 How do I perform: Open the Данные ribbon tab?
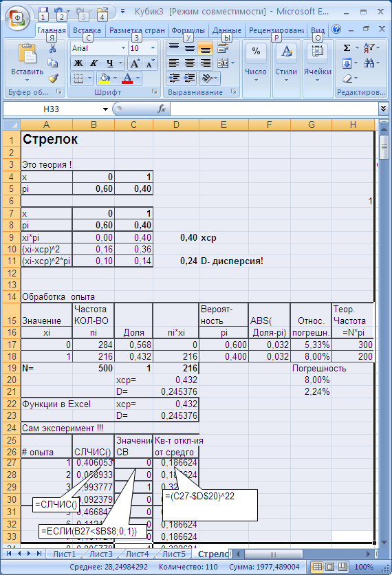coord(227,30)
